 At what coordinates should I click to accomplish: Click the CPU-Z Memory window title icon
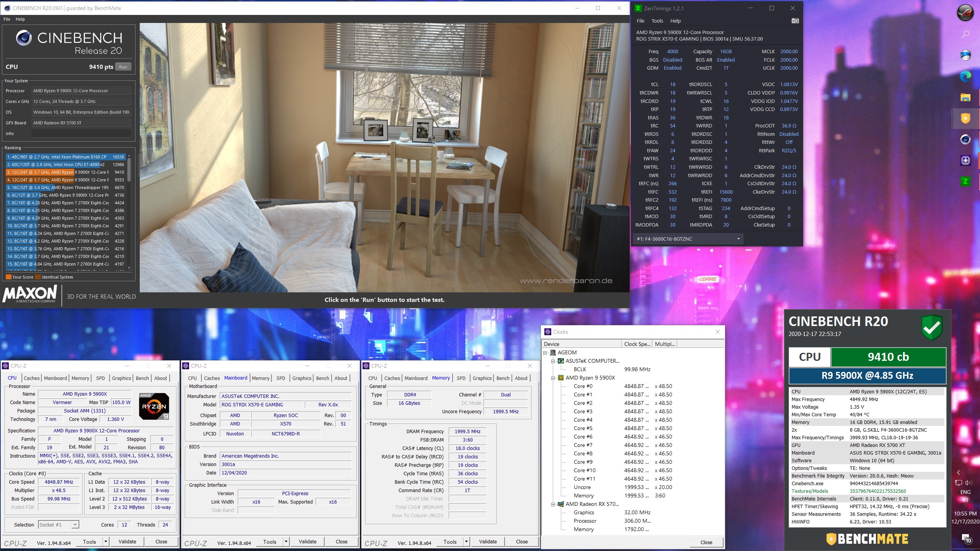[x=366, y=366]
